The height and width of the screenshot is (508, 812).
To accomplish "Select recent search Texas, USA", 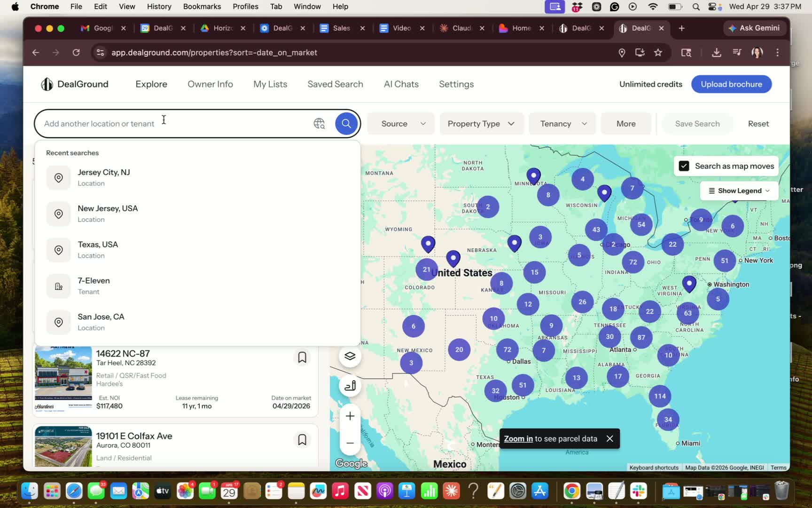I will click(x=197, y=250).
